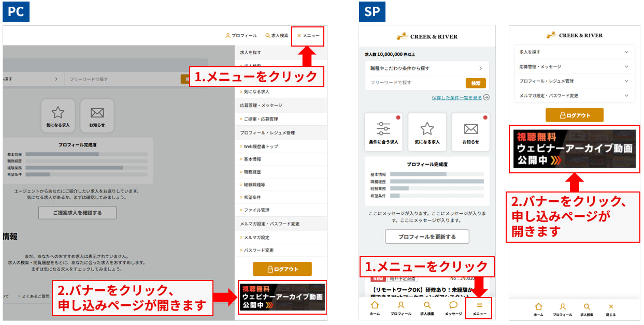Click circled arrow icon beside 保存した条件一覧を見る
The image size is (644, 325).
click(x=486, y=97)
